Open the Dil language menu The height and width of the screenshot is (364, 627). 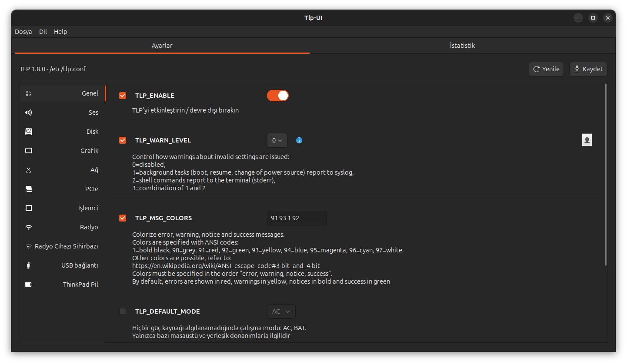point(43,32)
